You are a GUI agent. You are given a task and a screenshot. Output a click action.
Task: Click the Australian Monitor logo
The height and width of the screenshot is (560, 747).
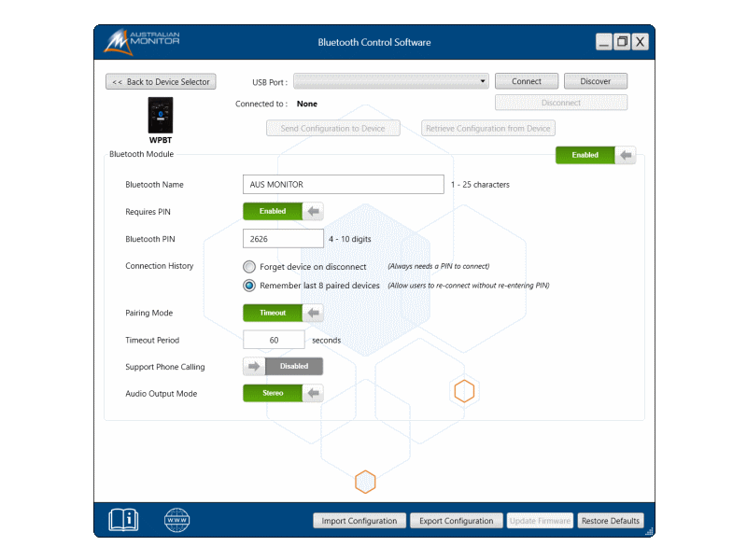point(142,42)
